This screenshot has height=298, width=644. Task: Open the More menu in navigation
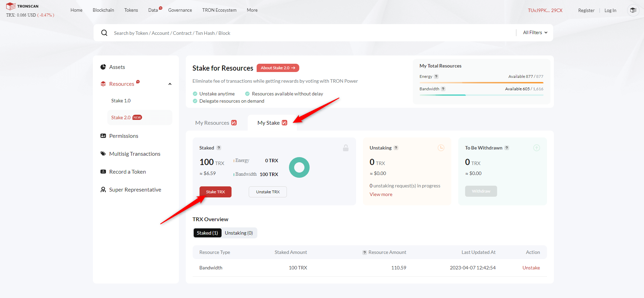[252, 10]
